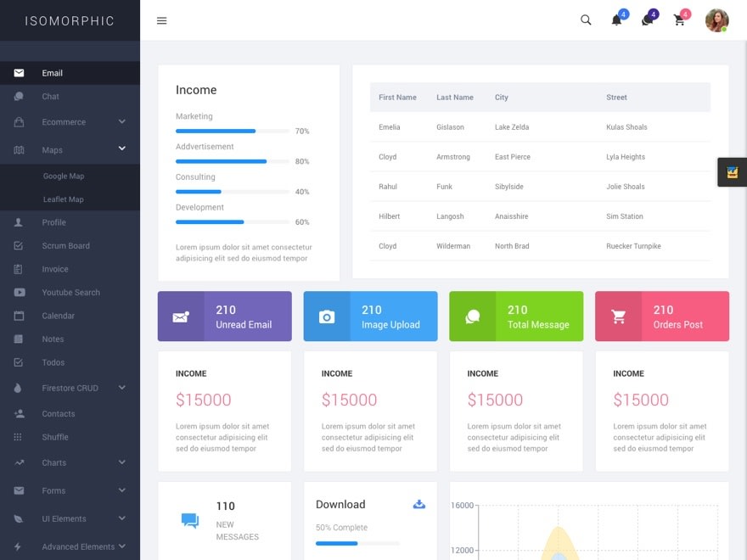This screenshot has height=560, width=747.
Task: Select Google Map in the Maps submenu
Action: [x=64, y=176]
